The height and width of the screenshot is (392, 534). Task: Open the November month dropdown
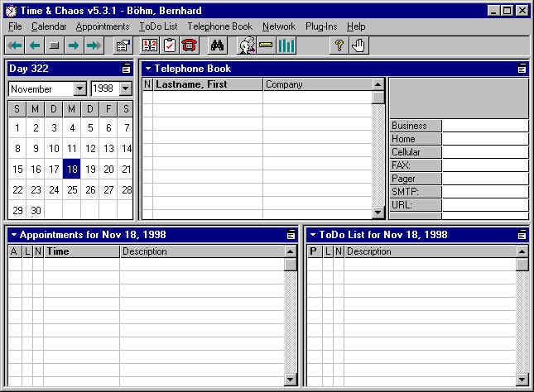coord(79,88)
